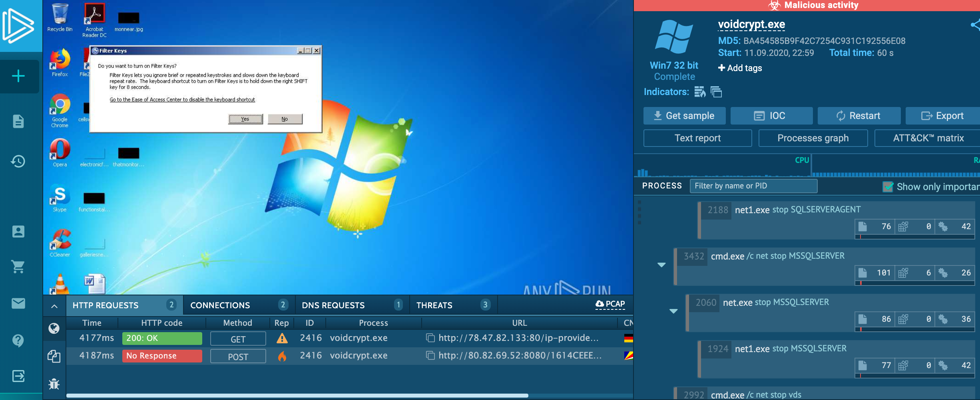Click the Filter by name or PID field
The height and width of the screenshot is (400, 980).
tap(753, 186)
